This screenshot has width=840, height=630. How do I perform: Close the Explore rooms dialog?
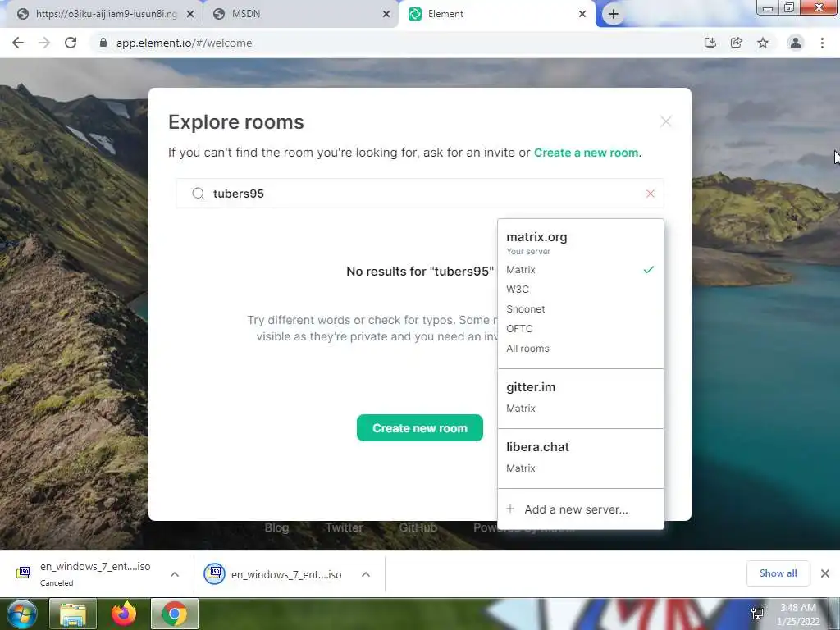tap(665, 121)
